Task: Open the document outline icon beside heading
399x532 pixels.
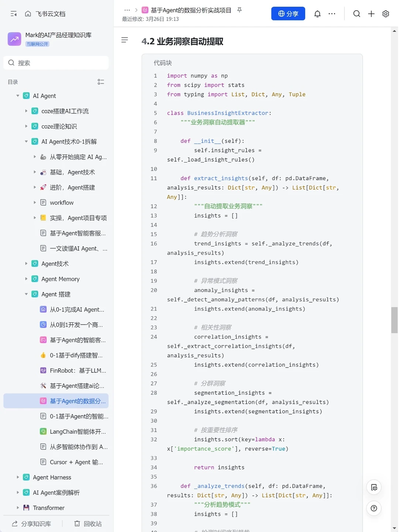Action: click(x=125, y=40)
